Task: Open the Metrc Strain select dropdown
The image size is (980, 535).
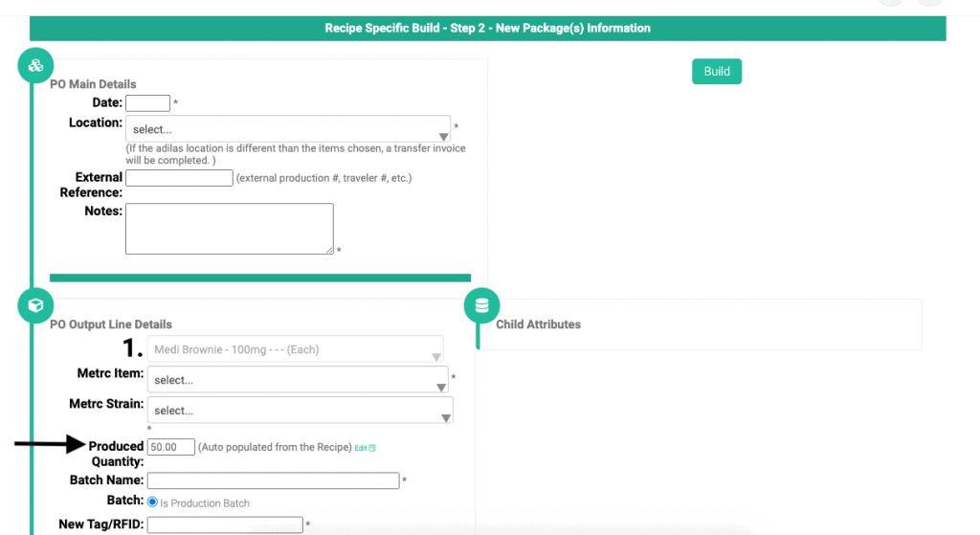Action: (x=300, y=411)
